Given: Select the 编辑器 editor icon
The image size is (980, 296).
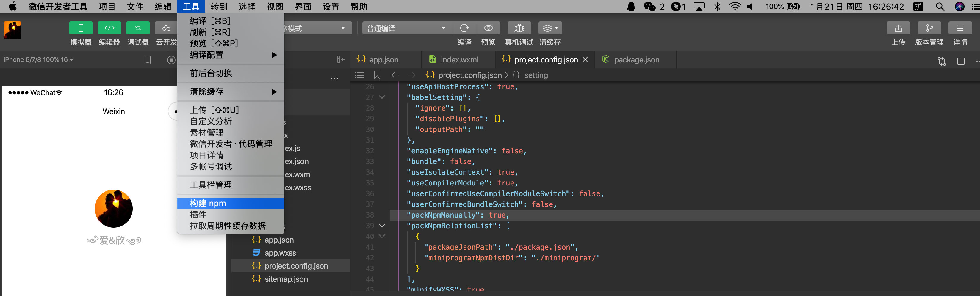Looking at the screenshot, I should [109, 28].
